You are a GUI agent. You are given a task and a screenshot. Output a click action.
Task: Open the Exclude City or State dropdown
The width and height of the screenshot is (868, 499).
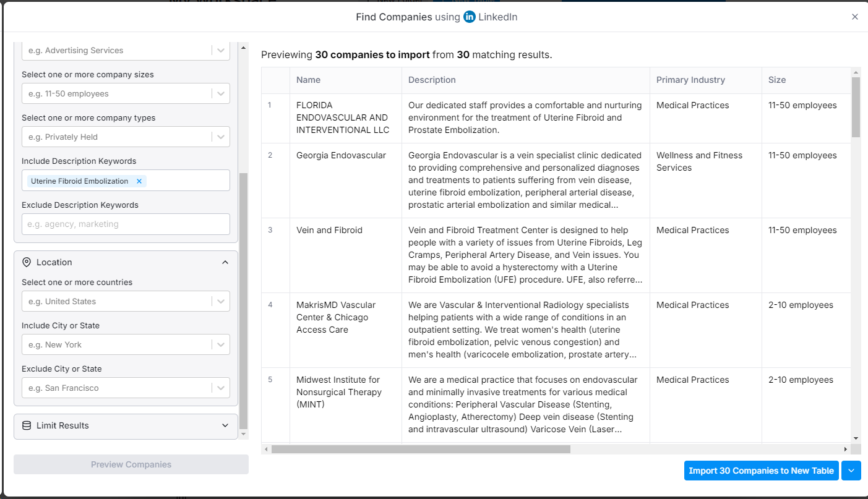pyautogui.click(x=220, y=388)
